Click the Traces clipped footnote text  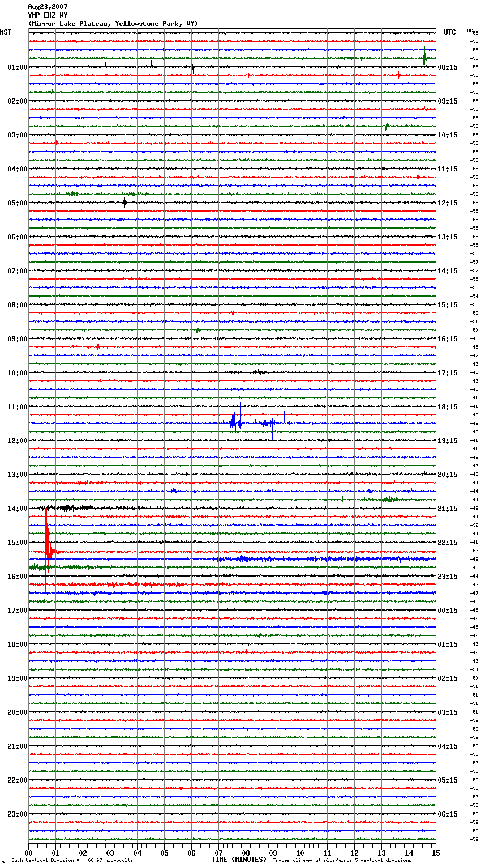pos(342,860)
